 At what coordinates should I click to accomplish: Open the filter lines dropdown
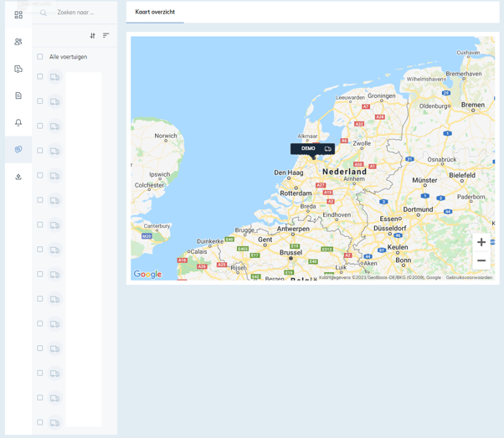click(x=106, y=36)
